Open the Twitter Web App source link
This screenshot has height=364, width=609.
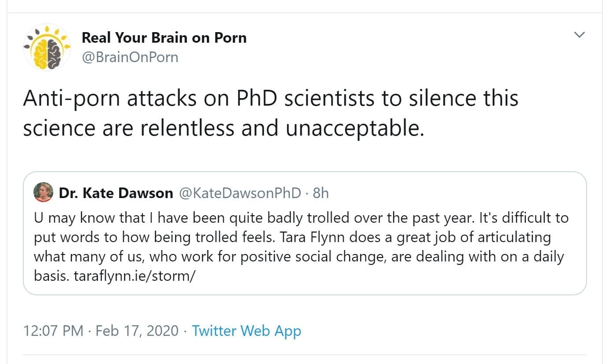tap(247, 331)
